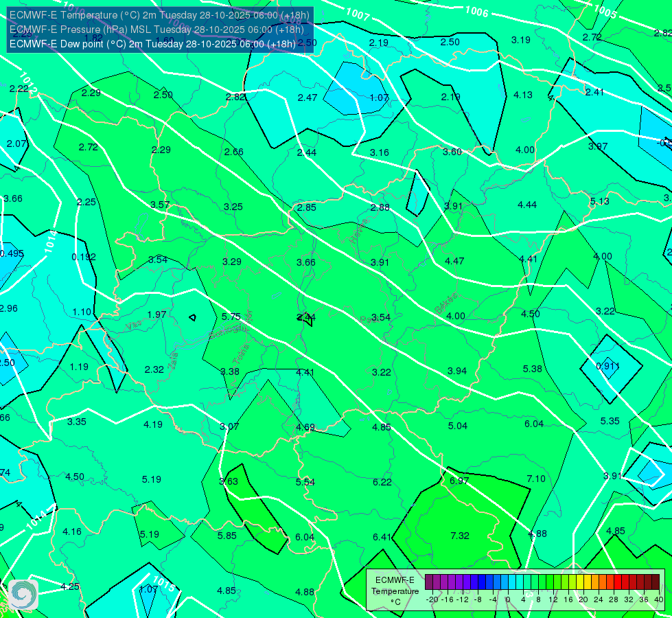Click the 0.495 temperature value

coord(12,253)
